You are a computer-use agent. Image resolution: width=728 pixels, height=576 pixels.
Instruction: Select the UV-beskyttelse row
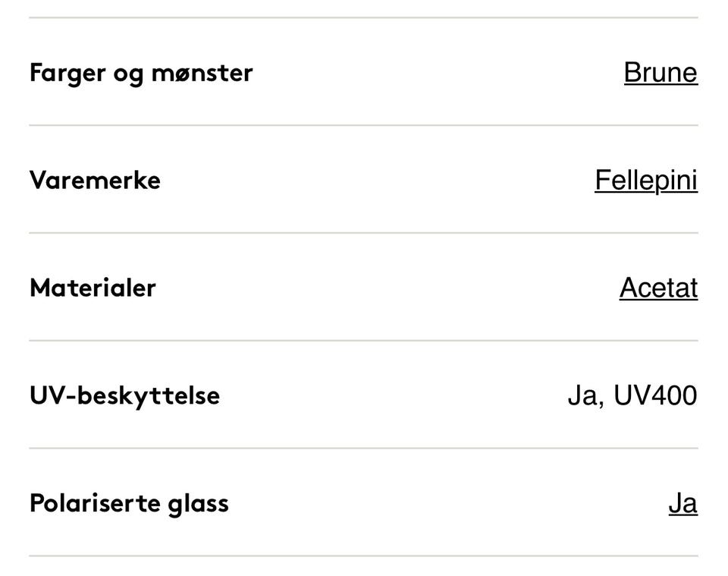coord(364,395)
